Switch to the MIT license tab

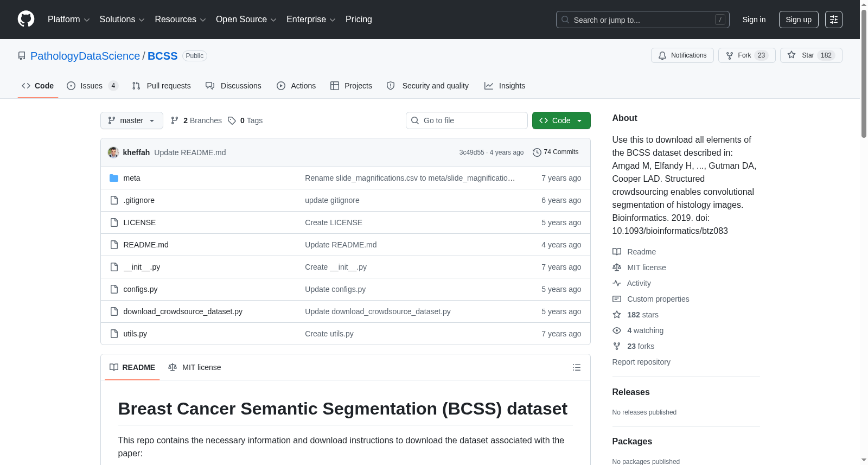tap(195, 367)
